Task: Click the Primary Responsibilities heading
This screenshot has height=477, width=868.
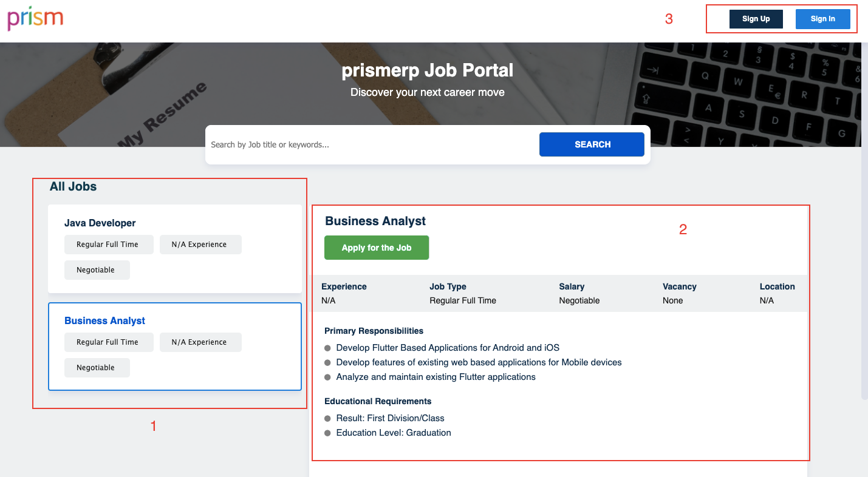Action: coord(374,331)
